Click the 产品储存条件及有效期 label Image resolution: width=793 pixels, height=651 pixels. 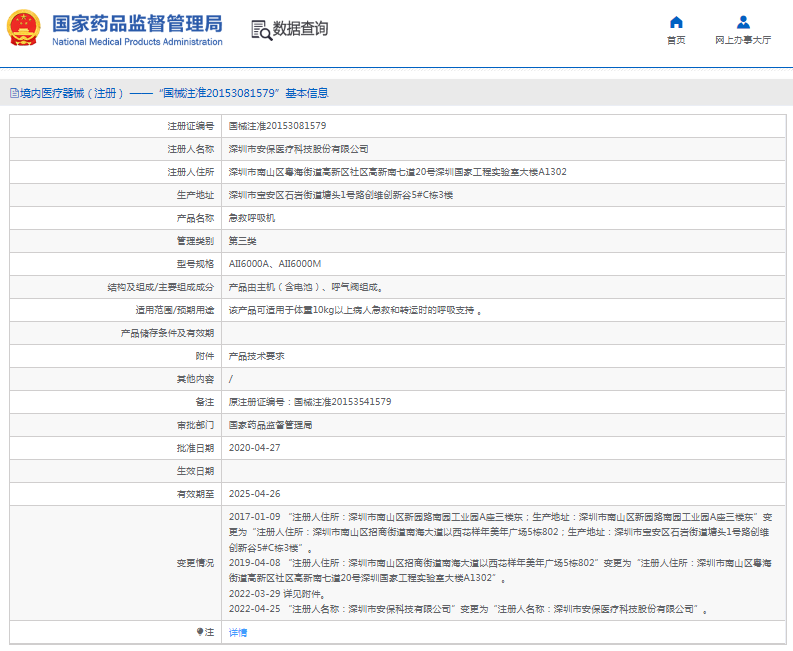tap(167, 333)
